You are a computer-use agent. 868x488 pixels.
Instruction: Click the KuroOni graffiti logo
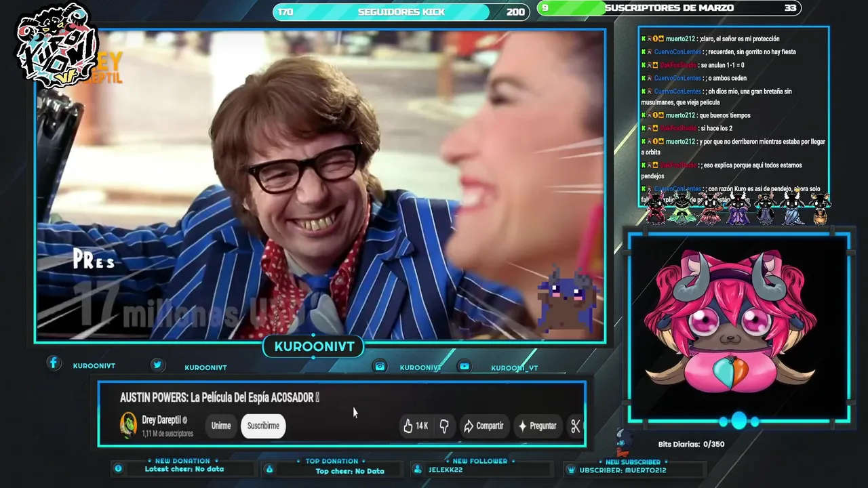[56, 45]
